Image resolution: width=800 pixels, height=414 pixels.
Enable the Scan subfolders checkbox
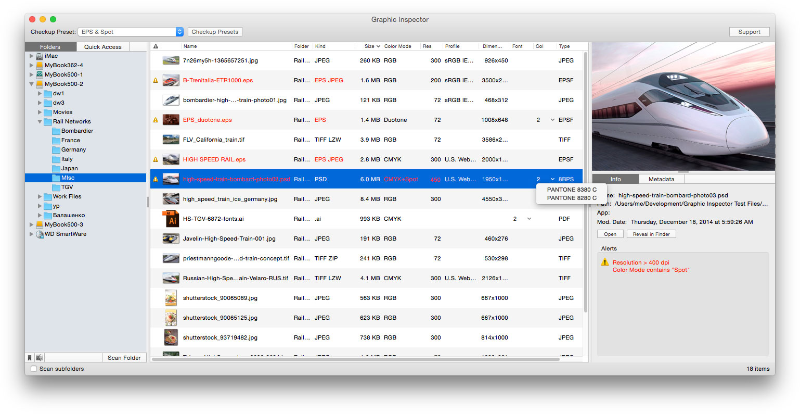pos(34,369)
